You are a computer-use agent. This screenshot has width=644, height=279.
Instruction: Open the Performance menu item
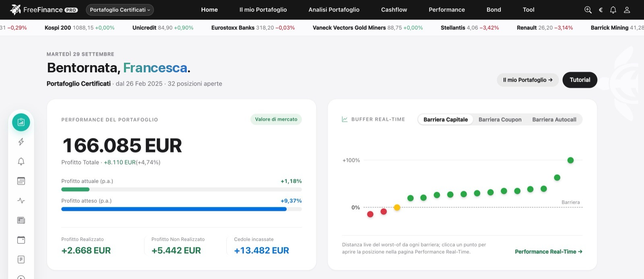pyautogui.click(x=447, y=10)
